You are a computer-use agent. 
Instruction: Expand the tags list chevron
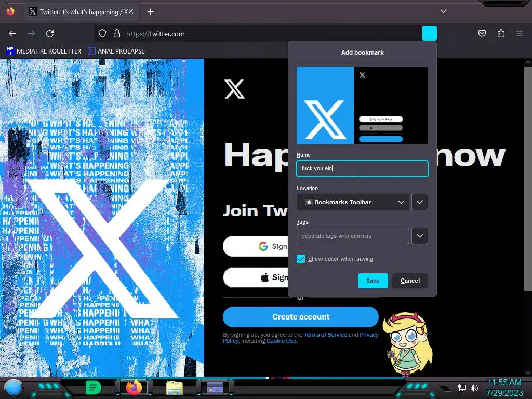pyautogui.click(x=420, y=236)
